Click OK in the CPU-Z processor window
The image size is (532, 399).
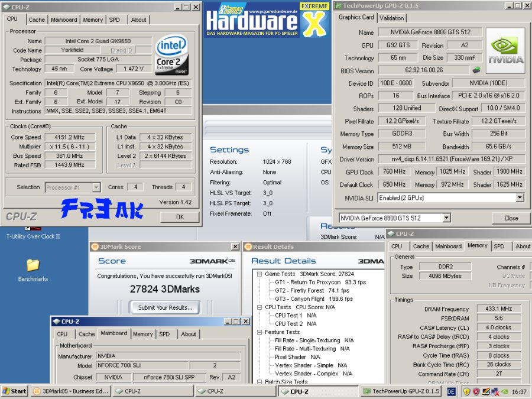180,217
